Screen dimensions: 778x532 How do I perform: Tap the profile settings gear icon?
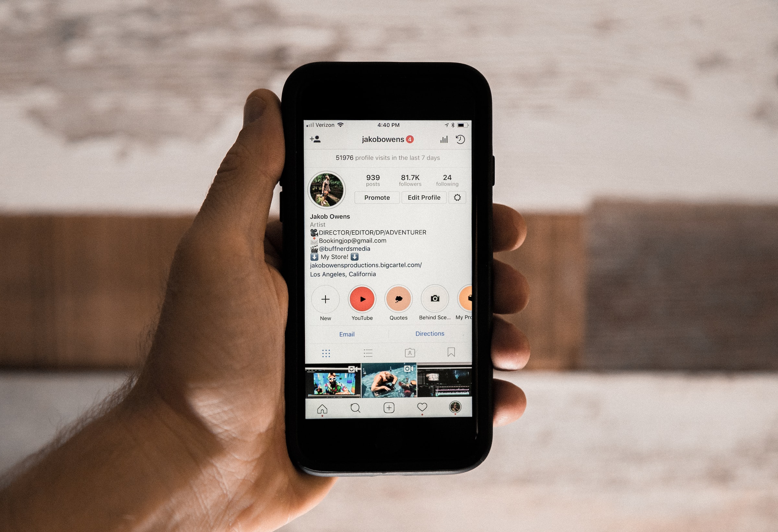tap(456, 197)
